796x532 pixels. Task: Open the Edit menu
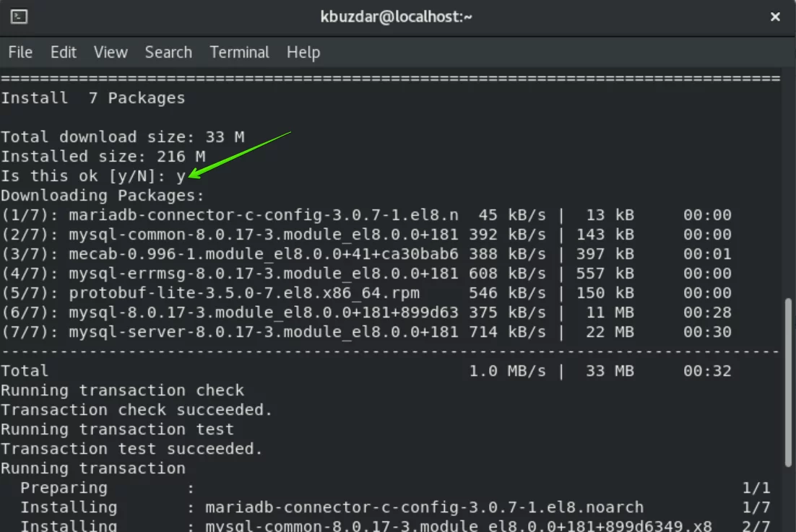(x=63, y=52)
